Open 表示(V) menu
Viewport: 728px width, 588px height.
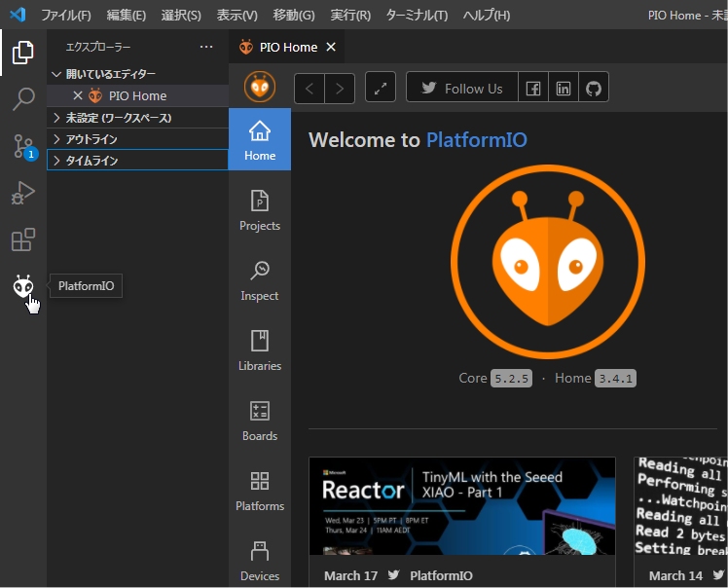point(237,15)
